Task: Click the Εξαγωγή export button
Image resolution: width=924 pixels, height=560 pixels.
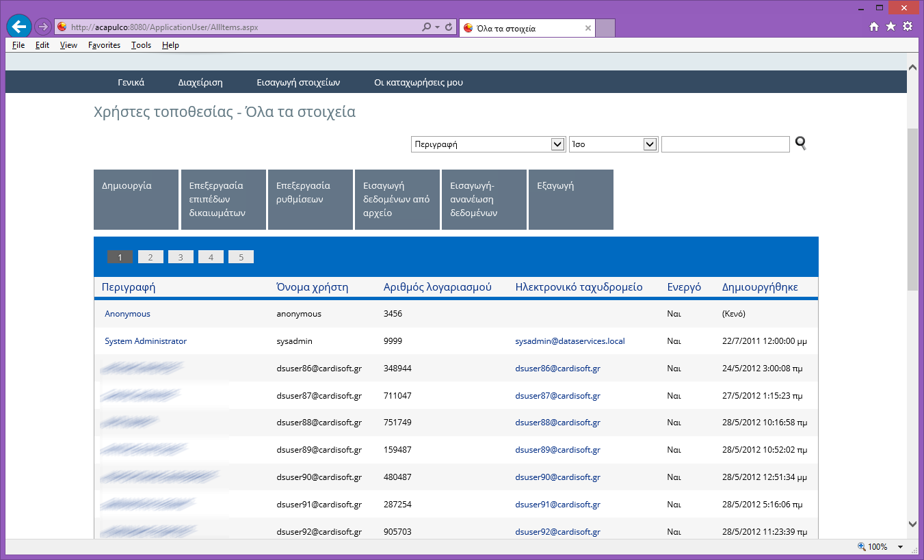Action: click(x=571, y=200)
